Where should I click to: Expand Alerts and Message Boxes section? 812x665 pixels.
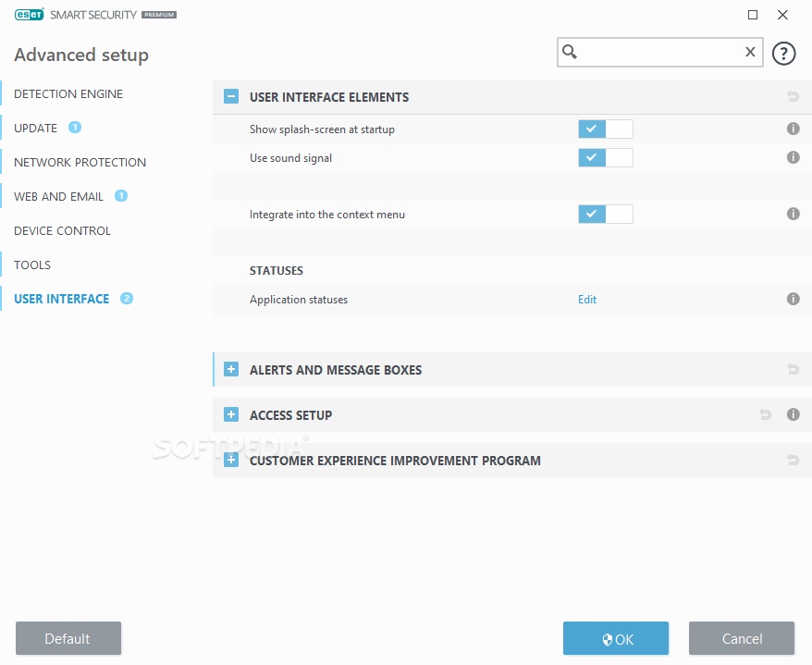[231, 369]
